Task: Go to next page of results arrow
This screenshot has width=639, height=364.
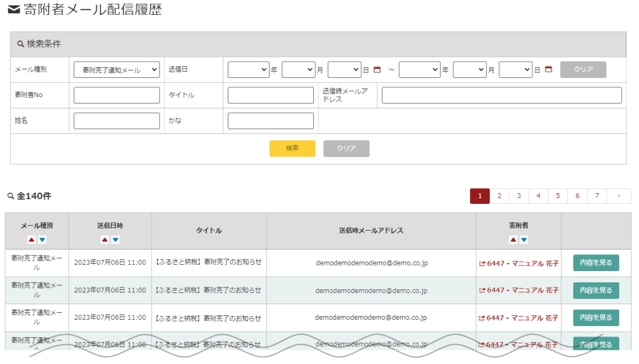Action: pos(618,196)
